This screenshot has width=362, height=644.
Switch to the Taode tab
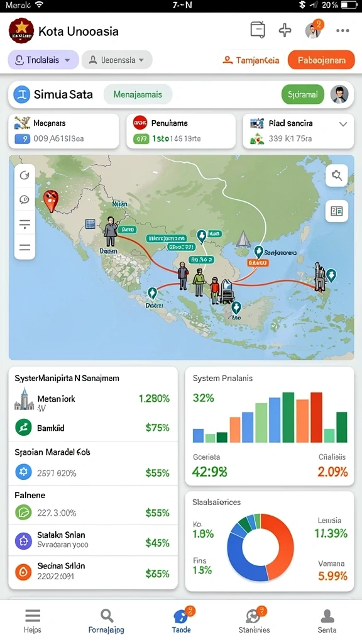[x=181, y=621]
